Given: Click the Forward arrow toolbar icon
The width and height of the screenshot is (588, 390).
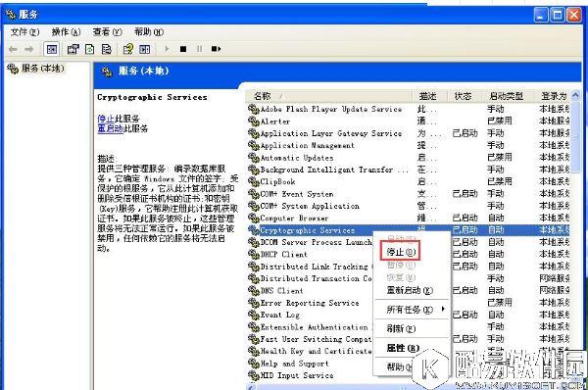Looking at the screenshot, I should click(28, 49).
